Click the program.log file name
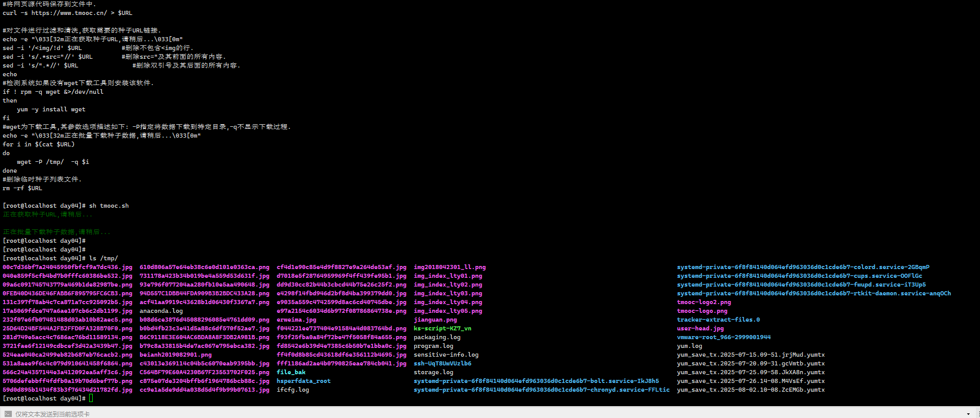 (433, 346)
